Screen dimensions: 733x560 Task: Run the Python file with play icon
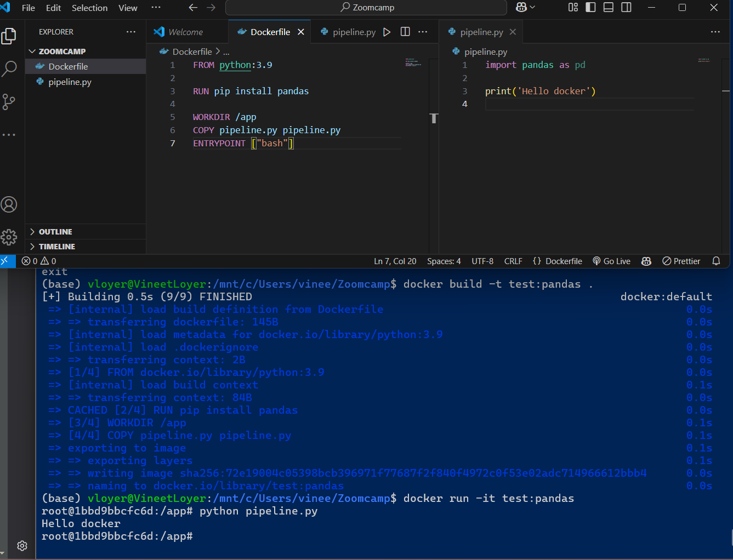click(387, 32)
